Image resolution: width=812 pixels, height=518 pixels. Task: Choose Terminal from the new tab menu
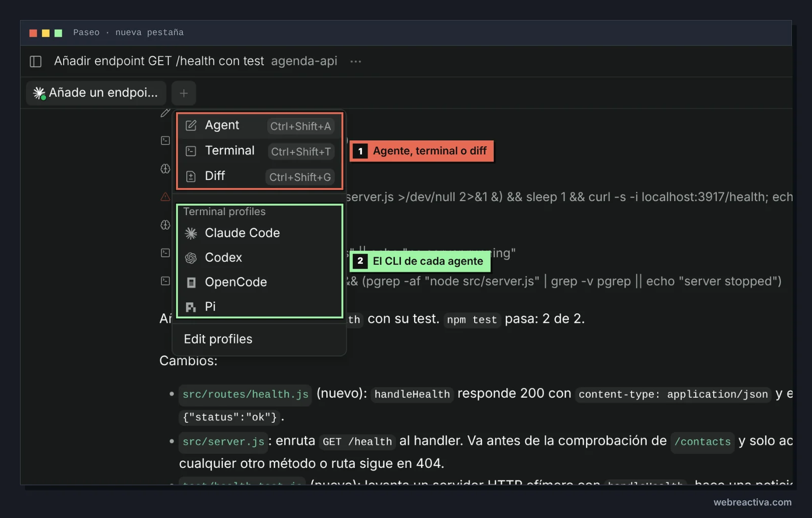(x=259, y=151)
